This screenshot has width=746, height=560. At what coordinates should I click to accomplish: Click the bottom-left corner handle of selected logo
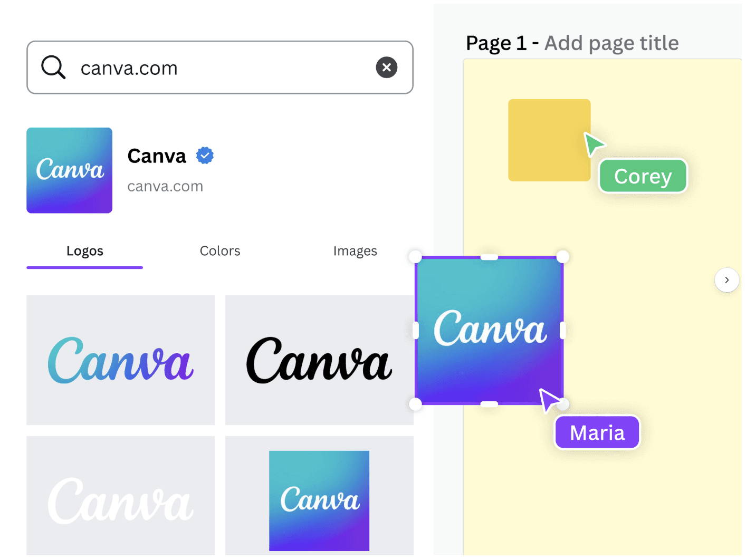(x=416, y=404)
